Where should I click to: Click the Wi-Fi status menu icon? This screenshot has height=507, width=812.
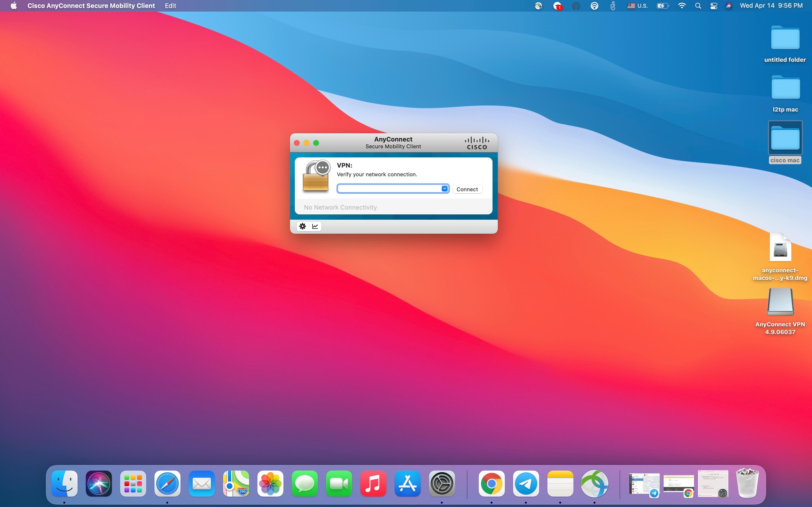681,6
